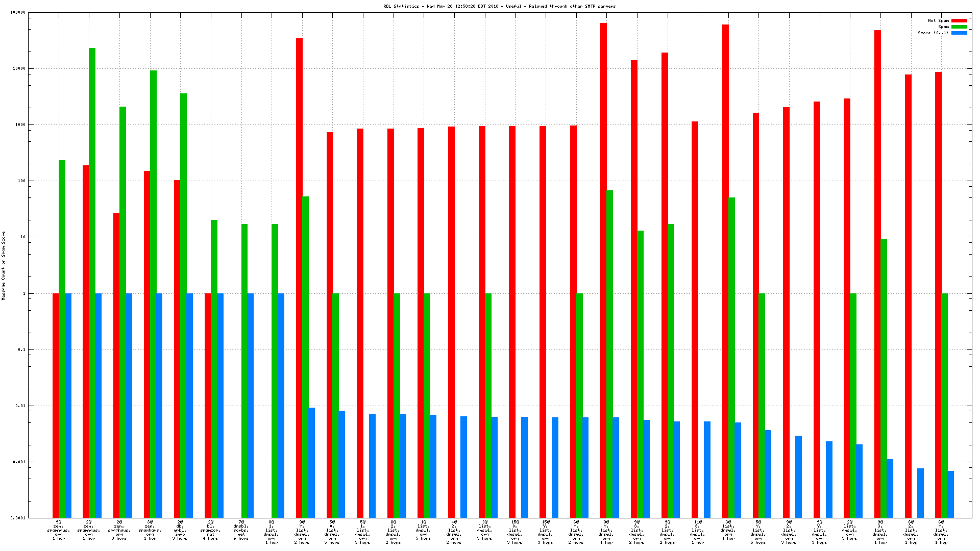The image size is (980, 551).
Task: Click the 0.01 y-axis tick label
Action: coord(20,406)
